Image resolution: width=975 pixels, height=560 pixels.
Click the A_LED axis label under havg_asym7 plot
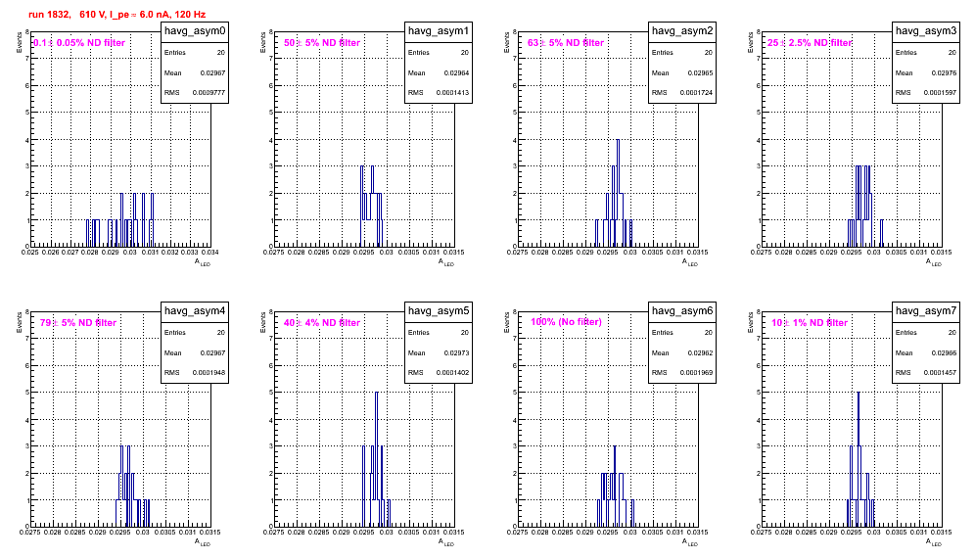click(934, 543)
